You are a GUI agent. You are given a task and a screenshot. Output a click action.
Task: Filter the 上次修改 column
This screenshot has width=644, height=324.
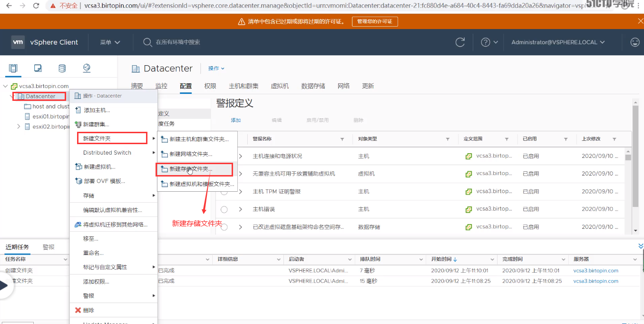(615, 139)
